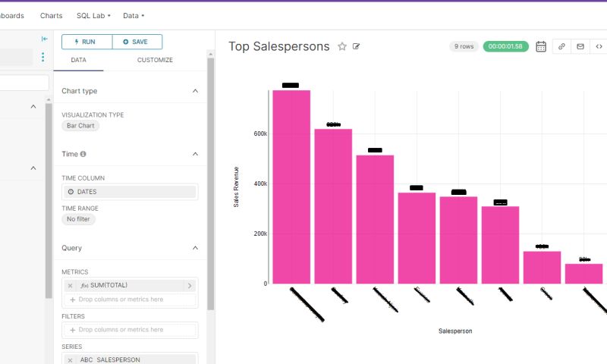Remove the SUM(TOTAL) metric
This screenshot has height=364, width=607.
(x=71, y=285)
